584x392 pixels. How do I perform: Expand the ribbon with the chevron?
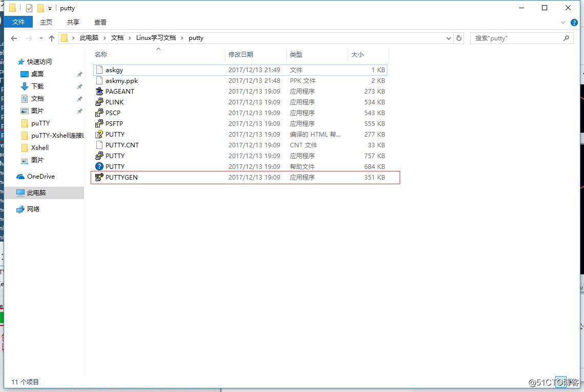563,23
